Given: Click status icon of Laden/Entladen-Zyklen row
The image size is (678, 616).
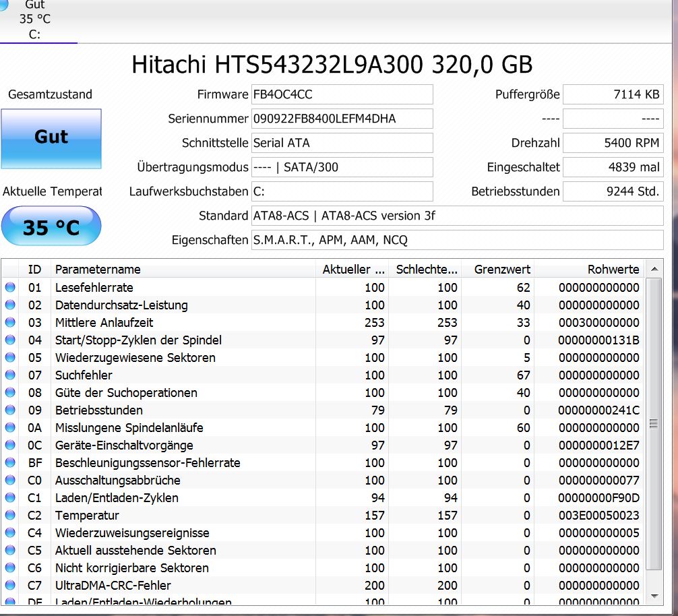Looking at the screenshot, I should tap(10, 497).
